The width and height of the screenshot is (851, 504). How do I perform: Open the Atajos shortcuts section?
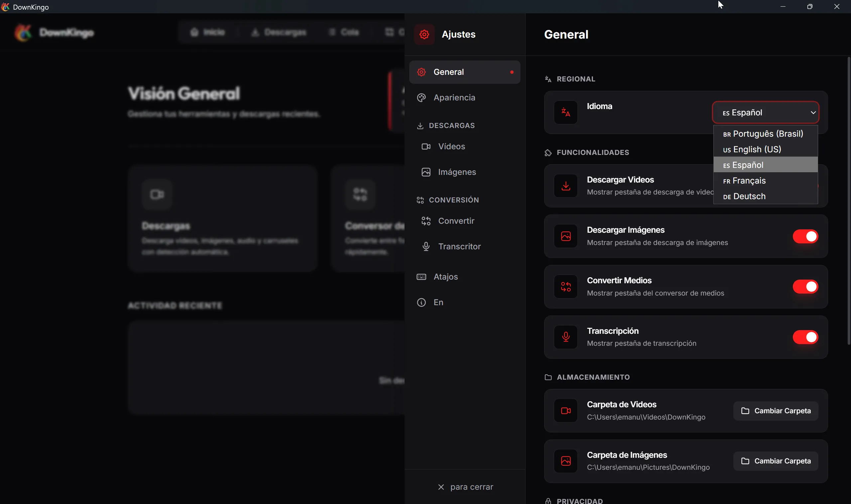tap(464, 277)
